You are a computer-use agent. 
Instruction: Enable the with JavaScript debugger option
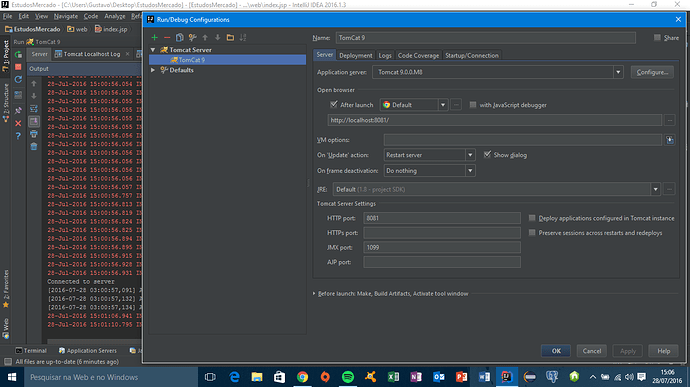pyautogui.click(x=473, y=105)
